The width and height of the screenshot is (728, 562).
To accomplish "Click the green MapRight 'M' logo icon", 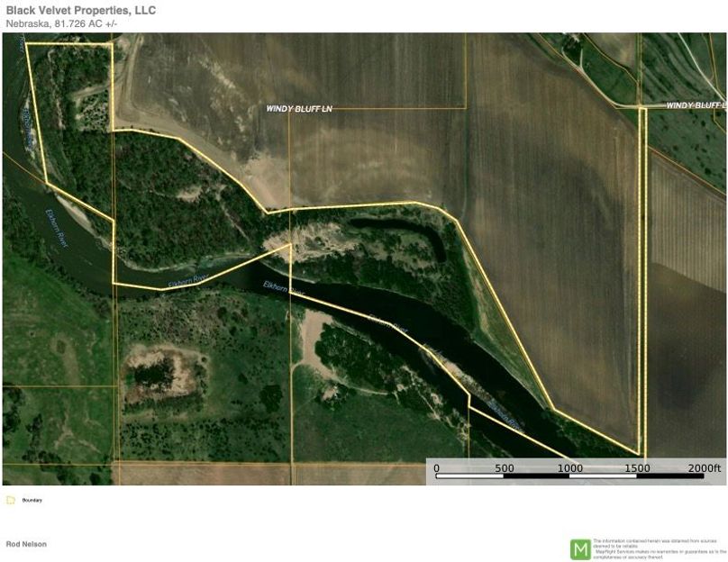I will [x=580, y=548].
